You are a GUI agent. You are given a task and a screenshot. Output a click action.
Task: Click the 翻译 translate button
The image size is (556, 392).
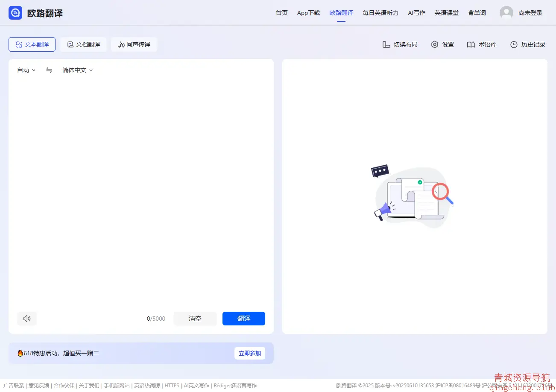[x=243, y=318]
